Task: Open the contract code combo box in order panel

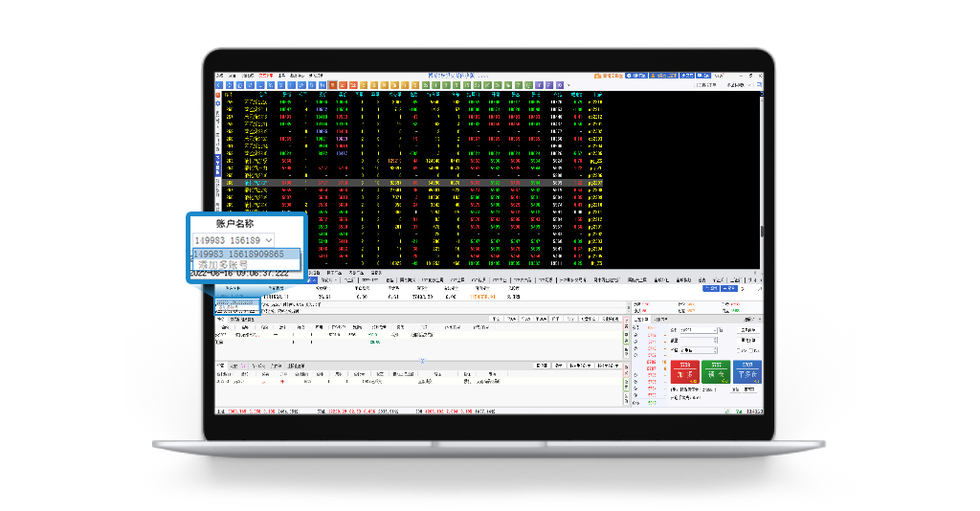Action: (699, 330)
